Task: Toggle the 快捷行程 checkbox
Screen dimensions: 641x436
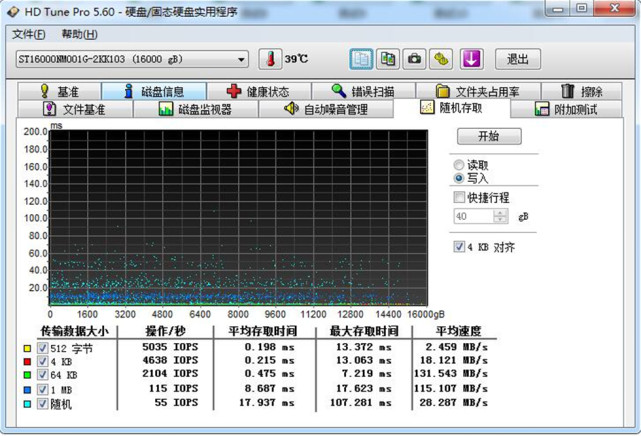Action: click(460, 198)
